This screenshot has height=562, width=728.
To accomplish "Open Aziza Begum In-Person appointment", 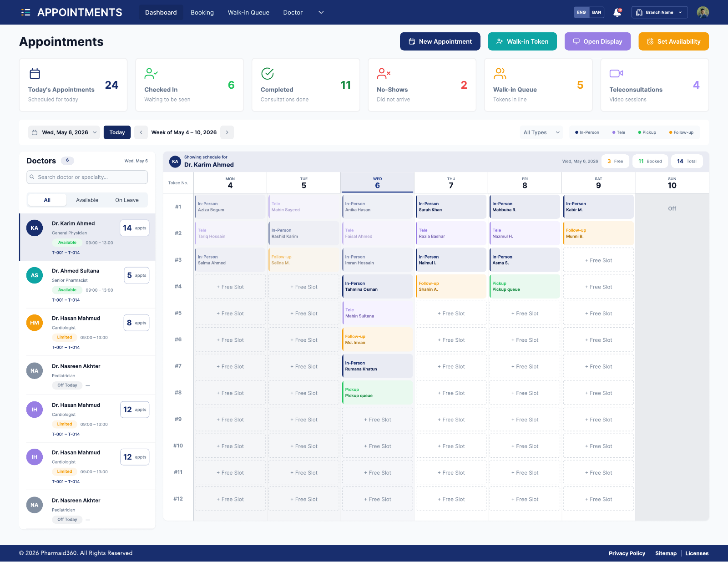I will pos(230,207).
